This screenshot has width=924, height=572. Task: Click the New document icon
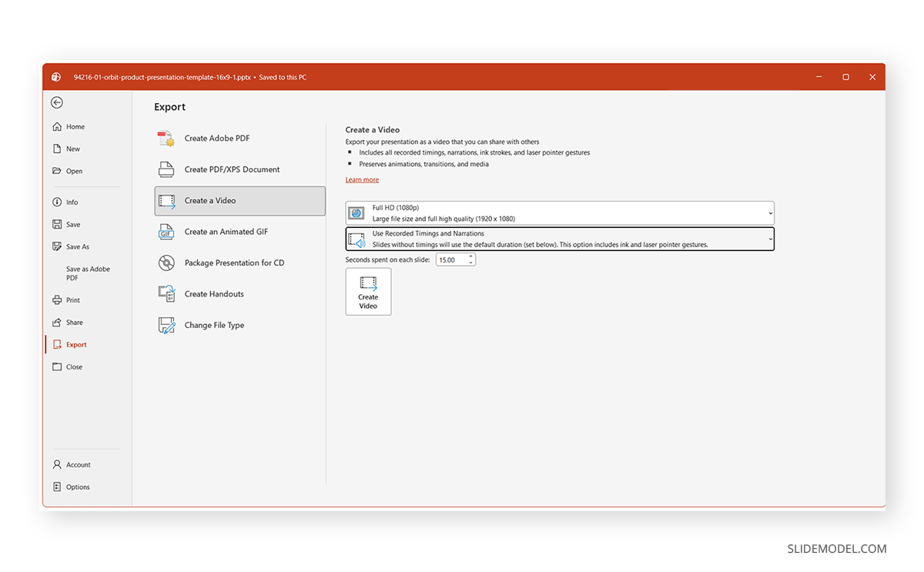[x=57, y=149]
